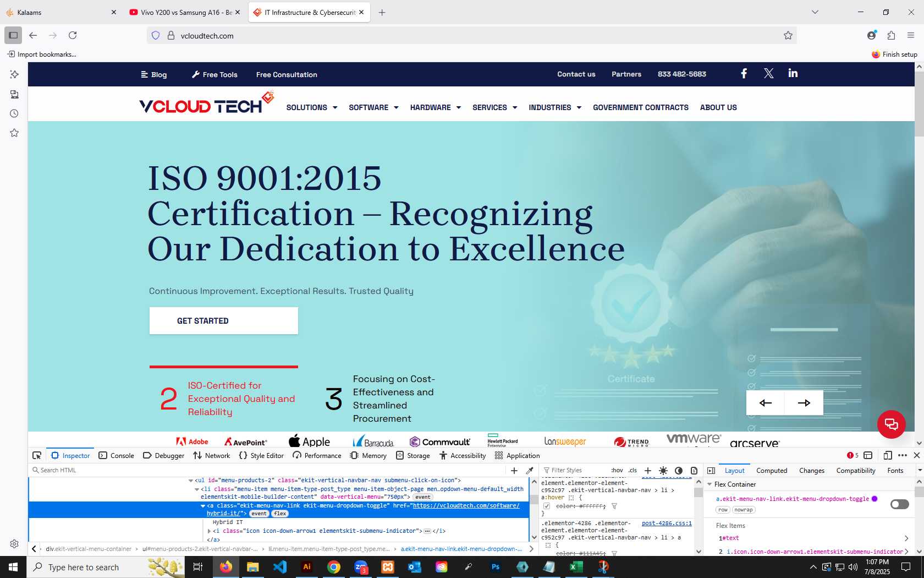Focus the Search HTML field
The height and width of the screenshot is (578, 924).
click(x=268, y=470)
